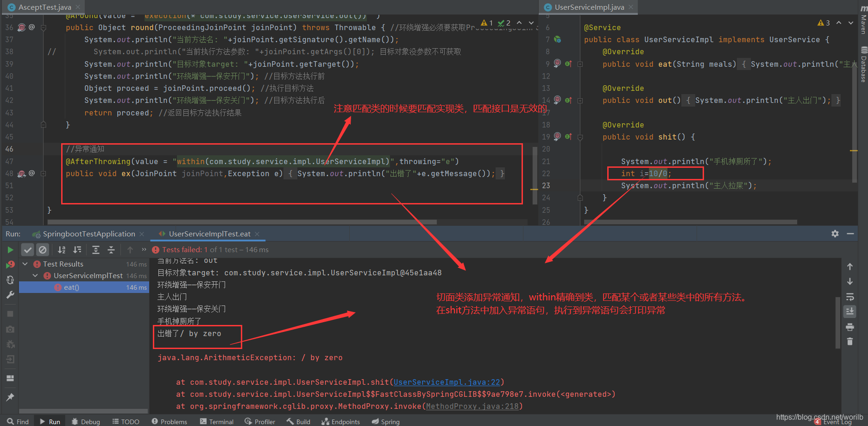Viewport: 868px width, 426px height.
Task: Toggle show passed tests checkmark
Action: pyautogui.click(x=28, y=250)
